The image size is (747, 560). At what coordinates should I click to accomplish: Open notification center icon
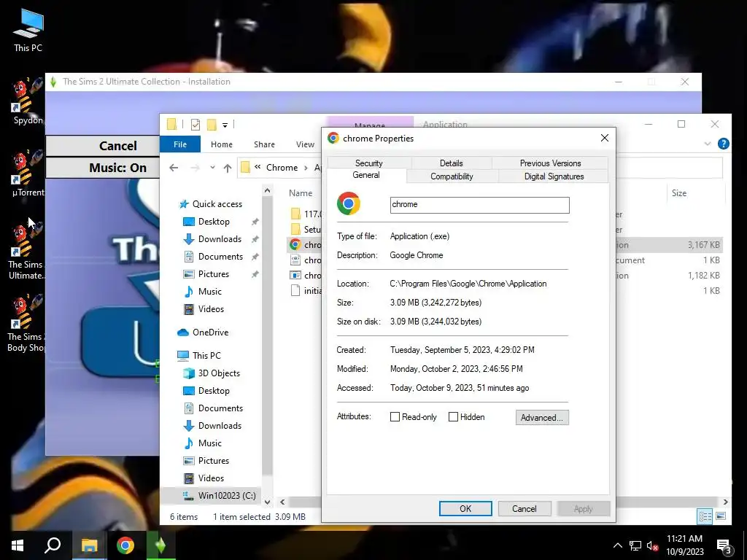(724, 546)
